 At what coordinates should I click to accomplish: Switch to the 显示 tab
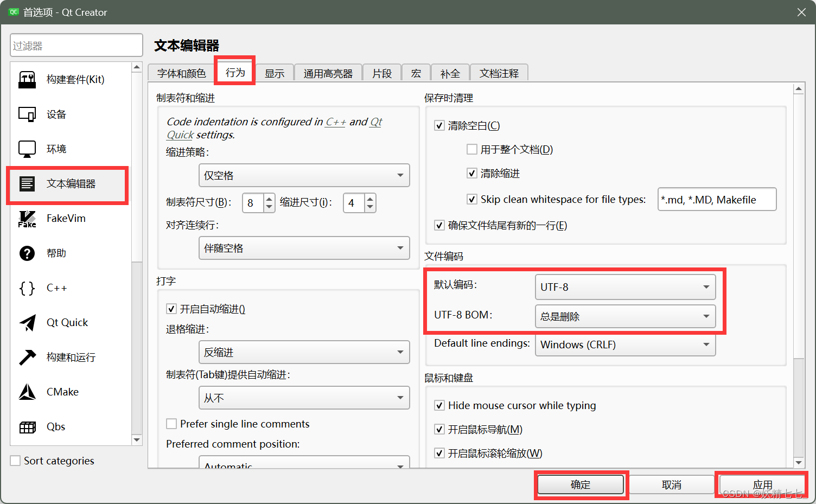tap(275, 73)
